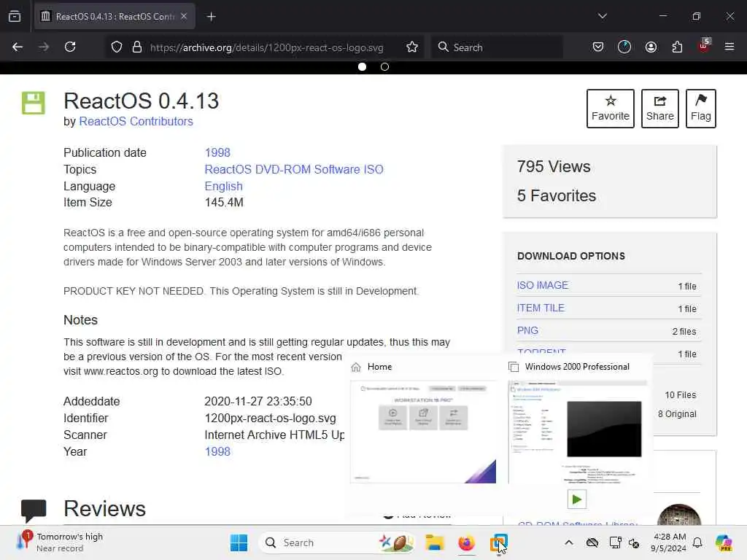Focus the Firefox Search box
This screenshot has width=747, height=560.
[498, 47]
